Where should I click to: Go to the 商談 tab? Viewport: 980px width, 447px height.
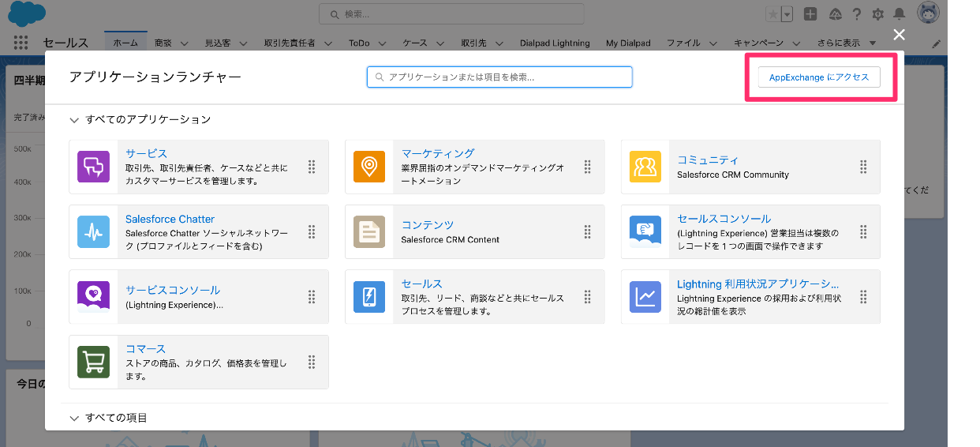pyautogui.click(x=163, y=43)
